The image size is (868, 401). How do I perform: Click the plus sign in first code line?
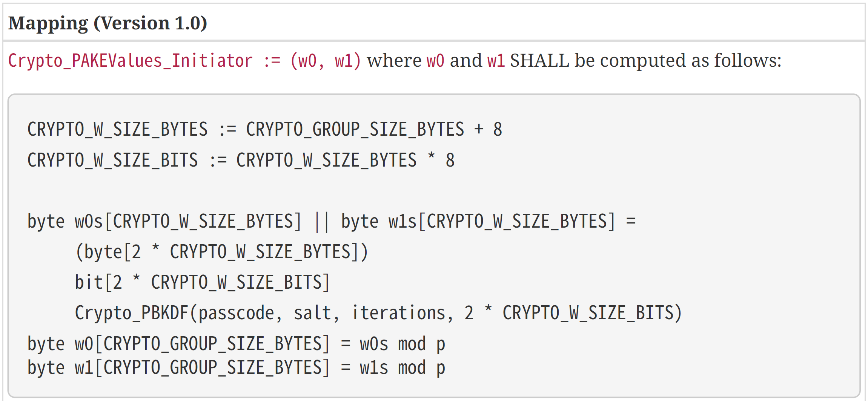(x=479, y=130)
